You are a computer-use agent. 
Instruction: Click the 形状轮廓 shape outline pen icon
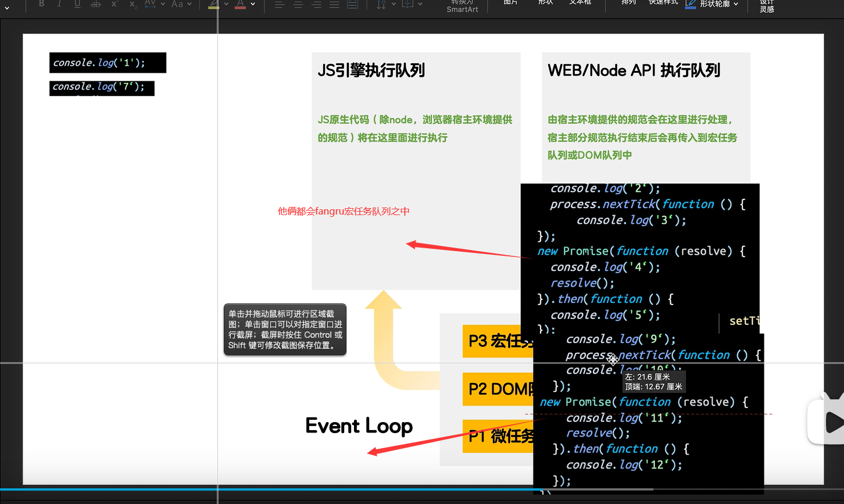click(x=691, y=4)
